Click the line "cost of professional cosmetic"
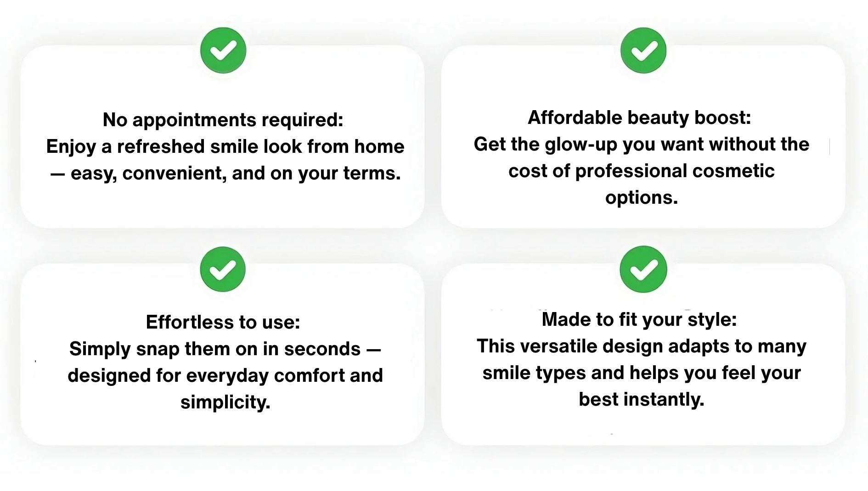Screen dimensions: 868x491 (x=641, y=171)
